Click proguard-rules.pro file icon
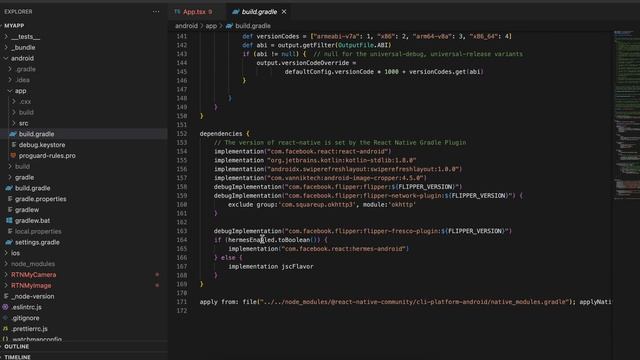640x360 pixels. (13, 156)
